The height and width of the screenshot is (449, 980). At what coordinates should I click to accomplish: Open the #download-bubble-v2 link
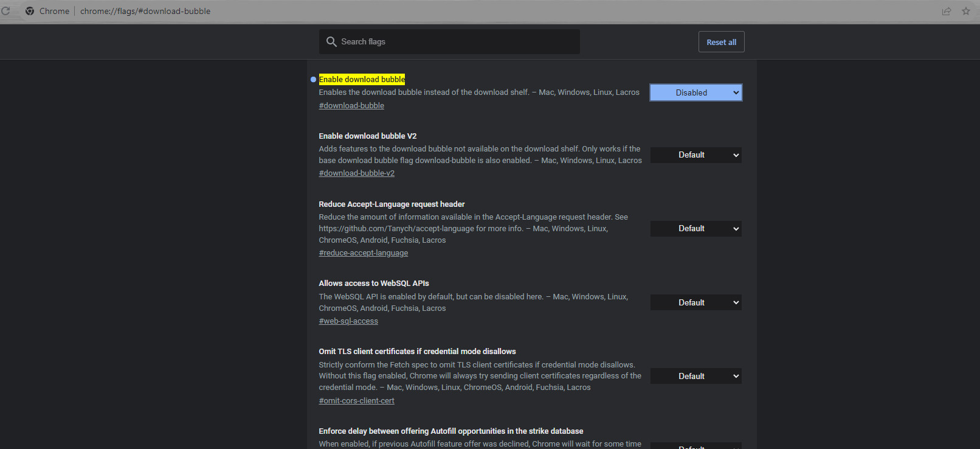tap(356, 173)
